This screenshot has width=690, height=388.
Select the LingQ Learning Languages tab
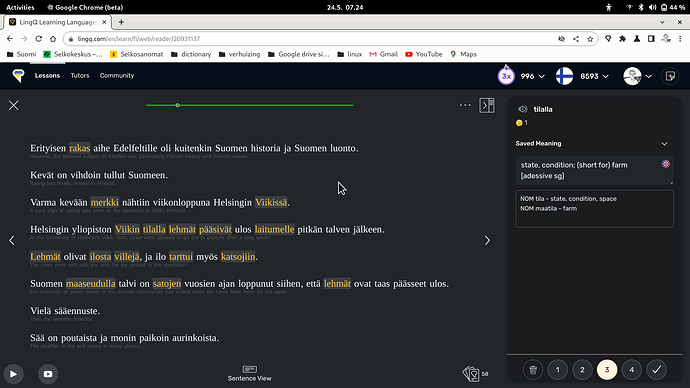[58, 22]
